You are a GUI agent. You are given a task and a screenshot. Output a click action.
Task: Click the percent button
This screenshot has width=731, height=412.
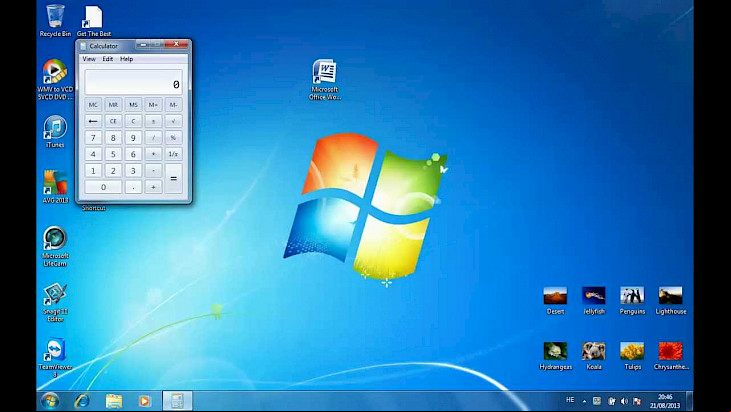click(x=173, y=137)
